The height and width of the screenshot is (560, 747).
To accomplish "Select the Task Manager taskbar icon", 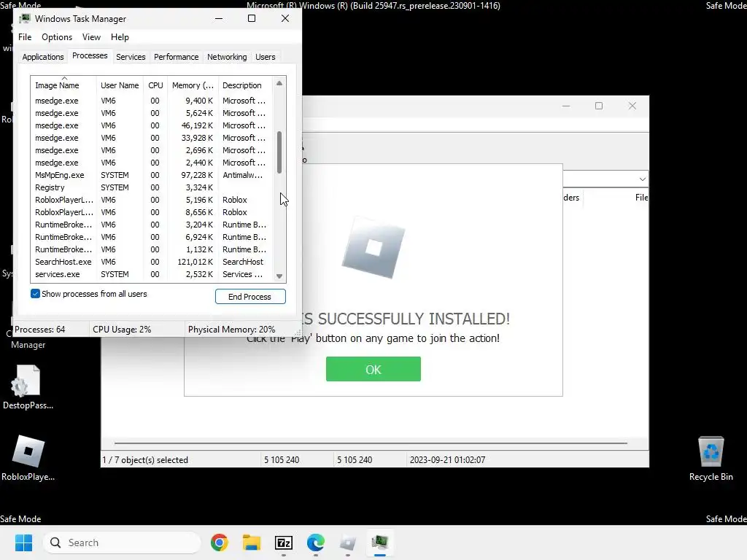I will click(x=380, y=542).
